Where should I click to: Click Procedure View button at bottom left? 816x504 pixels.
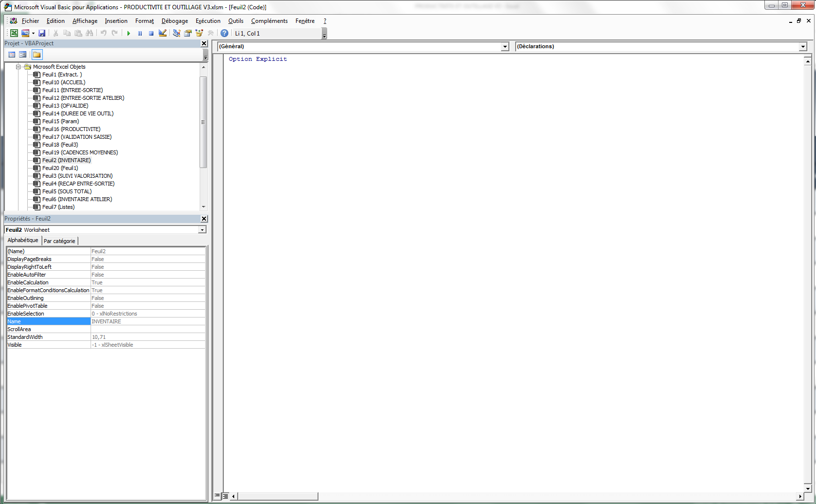click(217, 496)
